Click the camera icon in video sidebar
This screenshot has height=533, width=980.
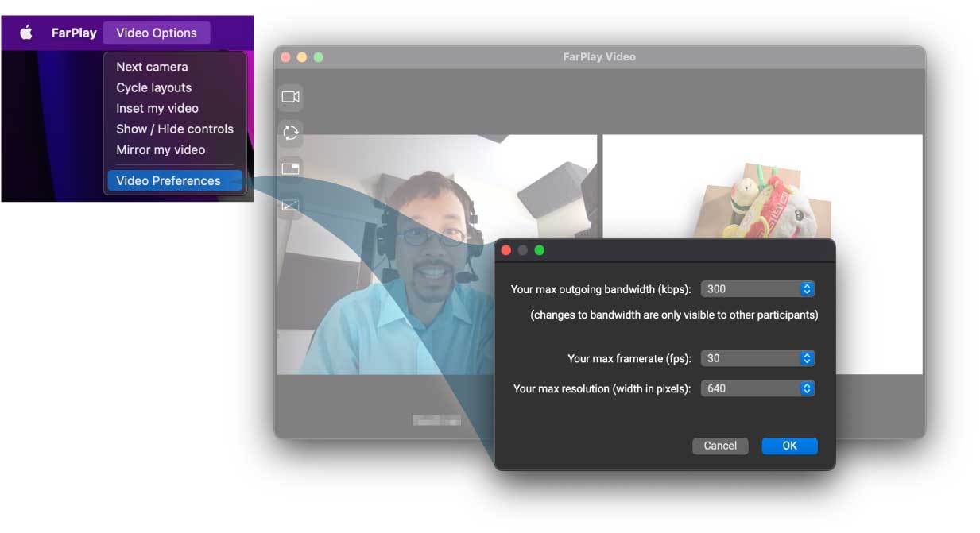[290, 97]
